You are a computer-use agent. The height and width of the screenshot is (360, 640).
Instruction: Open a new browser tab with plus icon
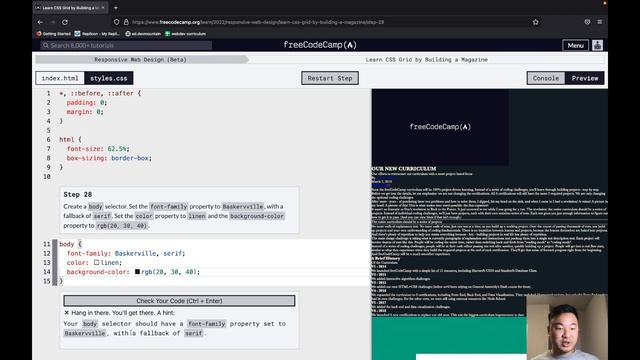[x=116, y=7]
